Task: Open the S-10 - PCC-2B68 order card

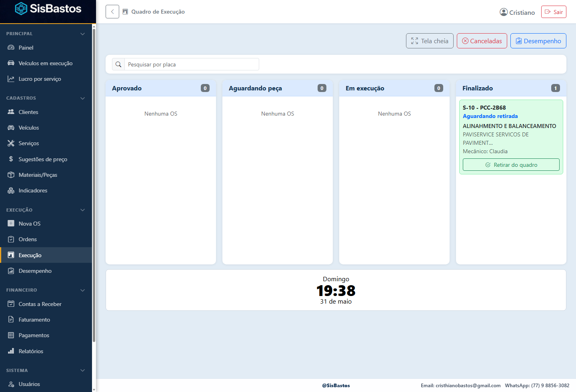Action: click(x=511, y=137)
